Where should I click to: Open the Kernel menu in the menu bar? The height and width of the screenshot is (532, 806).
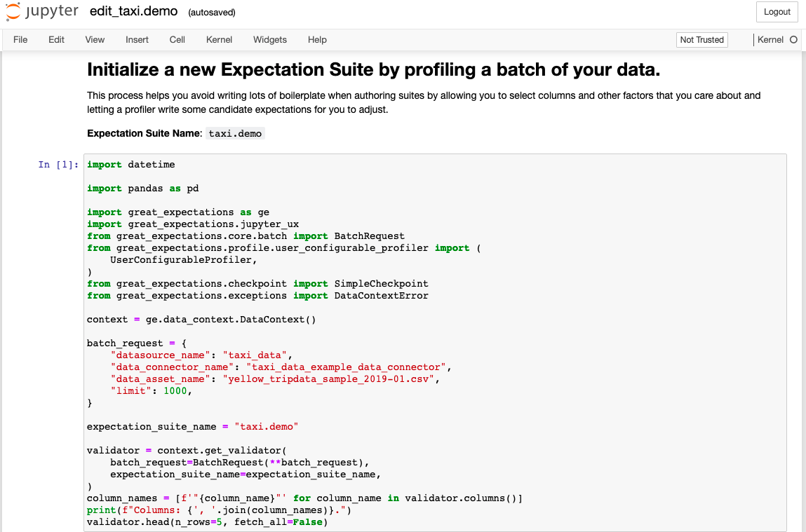pyautogui.click(x=219, y=40)
